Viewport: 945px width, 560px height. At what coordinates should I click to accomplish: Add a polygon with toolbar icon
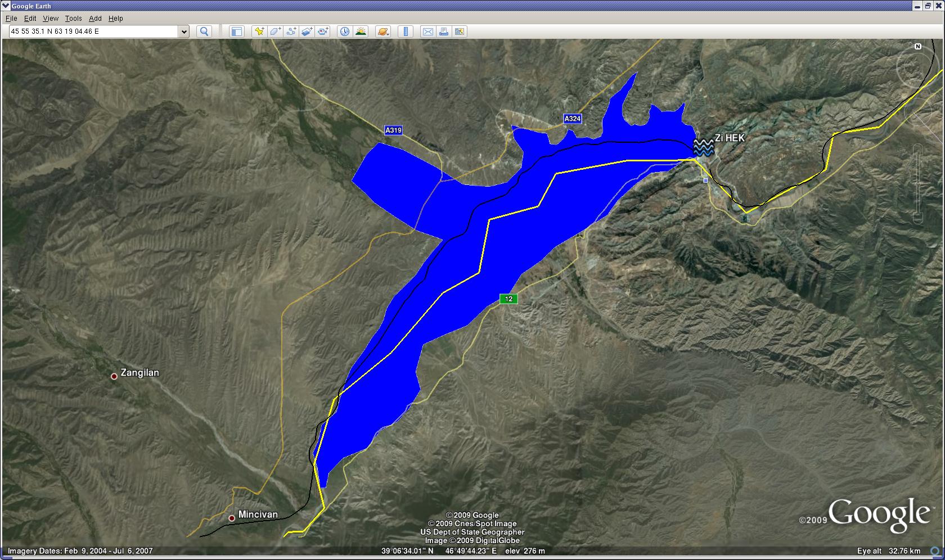pos(275,31)
